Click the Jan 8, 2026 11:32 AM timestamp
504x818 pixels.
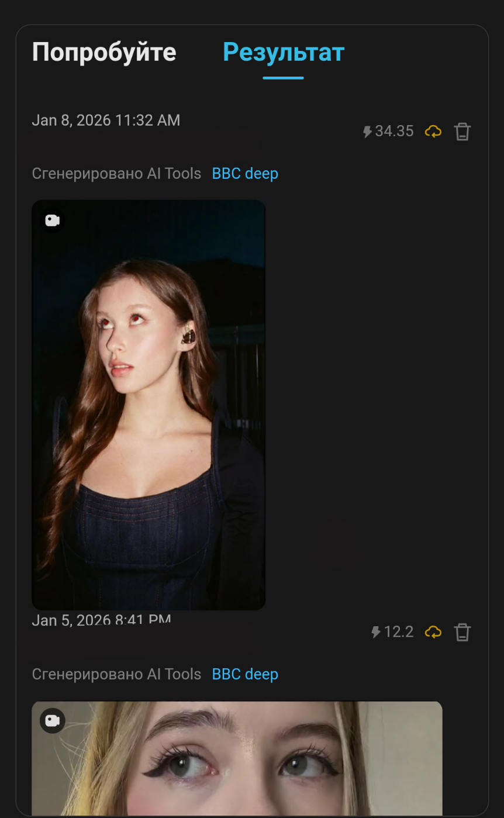pos(106,120)
